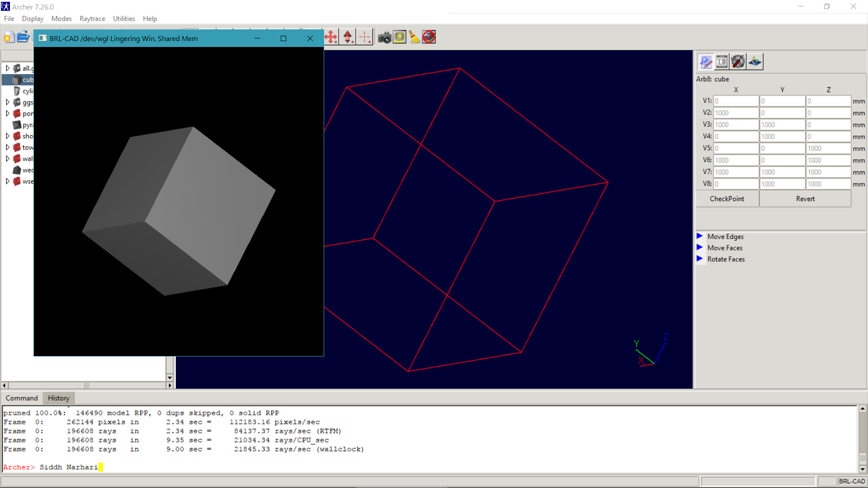Switch to the Command tab
Screen dimensions: 868x488
pos(22,398)
